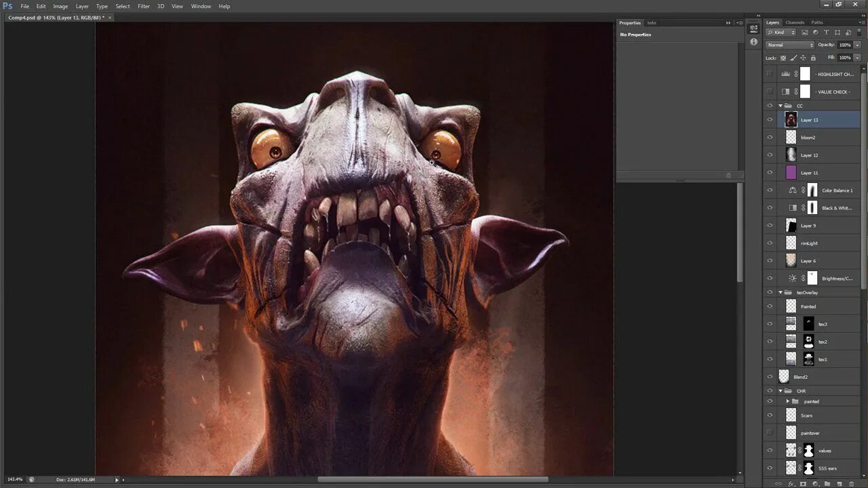Viewport: 868px width, 488px height.
Task: Select Layer 11 purple thumbnail
Action: click(791, 173)
